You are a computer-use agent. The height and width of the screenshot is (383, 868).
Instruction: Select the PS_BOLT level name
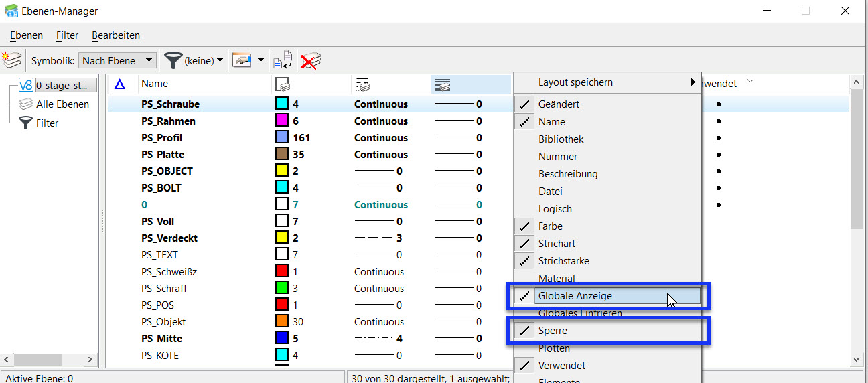click(x=161, y=188)
